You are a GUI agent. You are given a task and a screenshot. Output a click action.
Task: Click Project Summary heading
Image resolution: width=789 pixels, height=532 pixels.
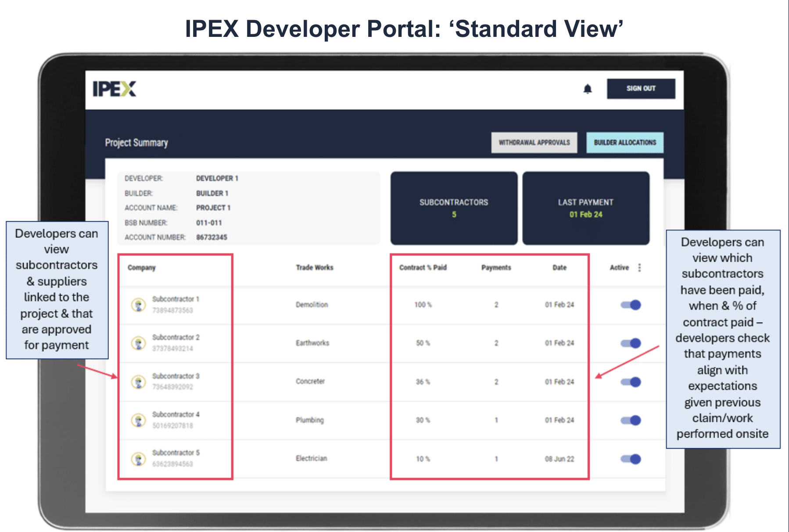(136, 143)
